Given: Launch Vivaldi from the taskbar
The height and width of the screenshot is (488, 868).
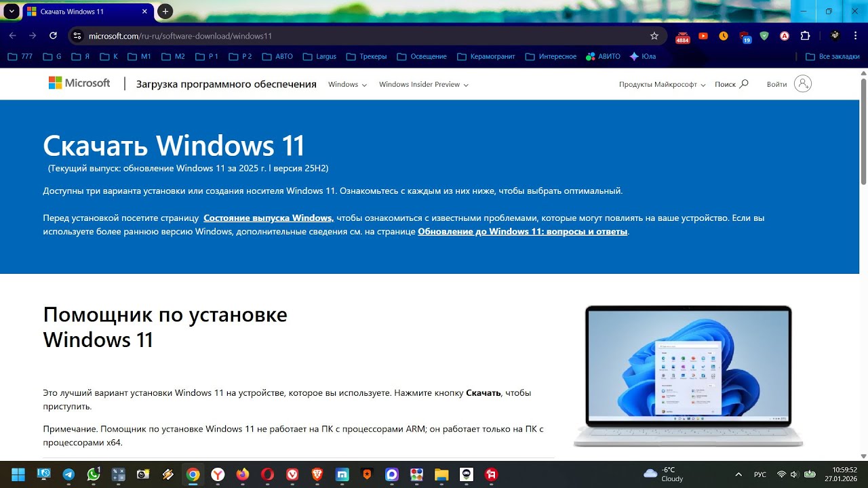Looking at the screenshot, I should (292, 474).
